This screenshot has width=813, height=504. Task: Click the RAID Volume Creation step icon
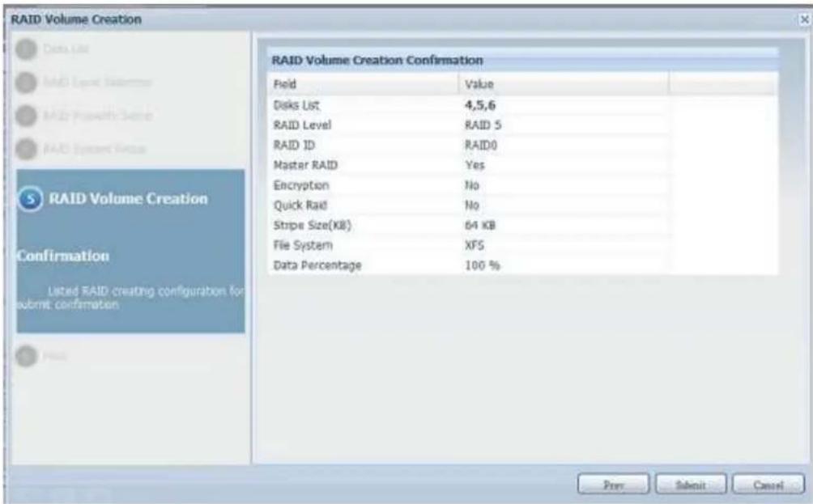tap(29, 199)
